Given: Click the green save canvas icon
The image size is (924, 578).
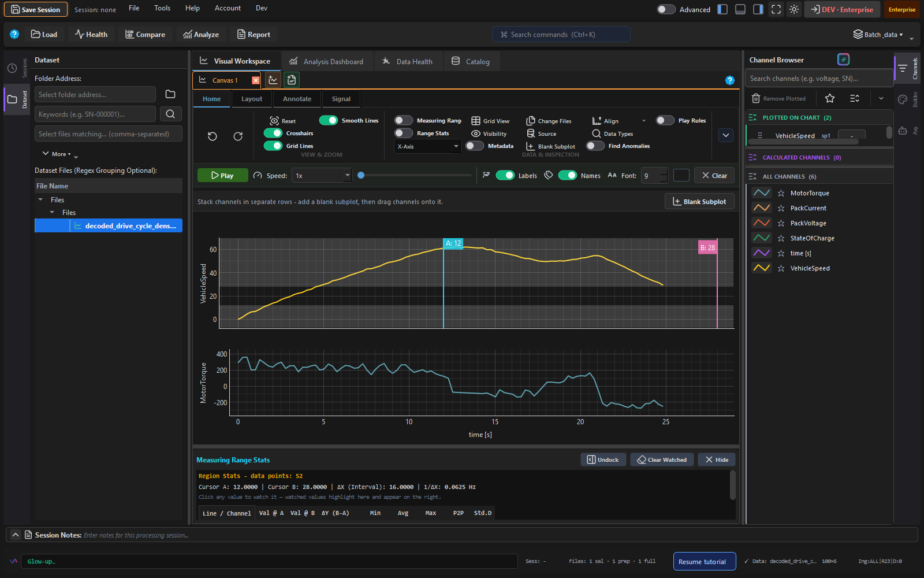Looking at the screenshot, I should pos(292,80).
